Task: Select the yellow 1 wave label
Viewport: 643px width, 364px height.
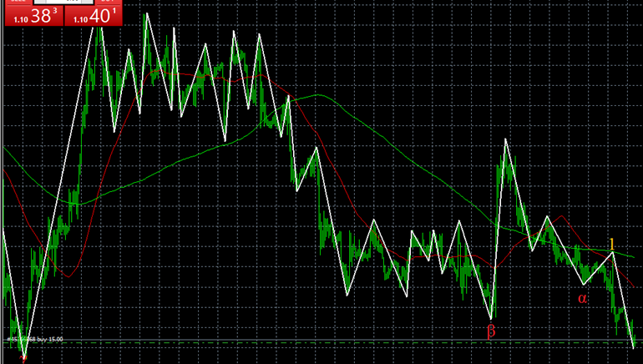Action: pyautogui.click(x=611, y=243)
